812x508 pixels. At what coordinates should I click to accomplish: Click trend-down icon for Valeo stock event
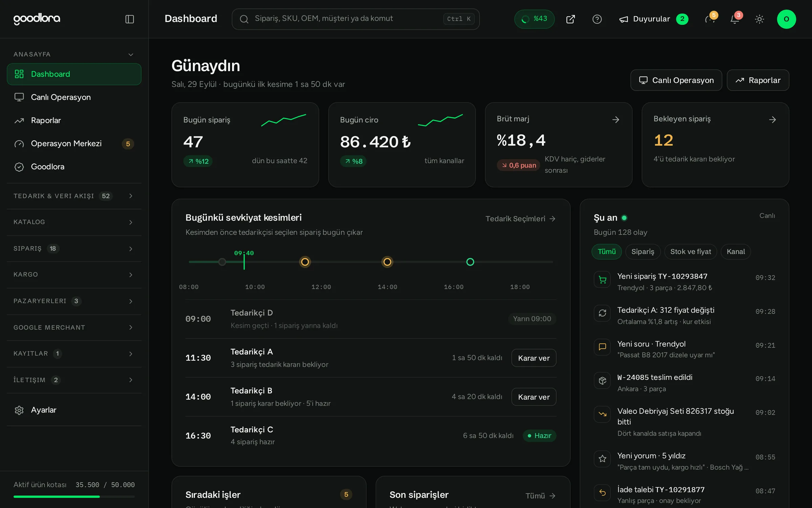(602, 414)
